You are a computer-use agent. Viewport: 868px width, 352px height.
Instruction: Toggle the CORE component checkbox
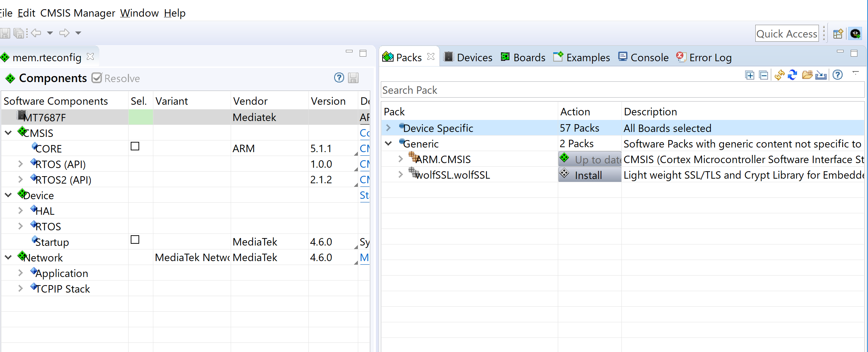[135, 146]
